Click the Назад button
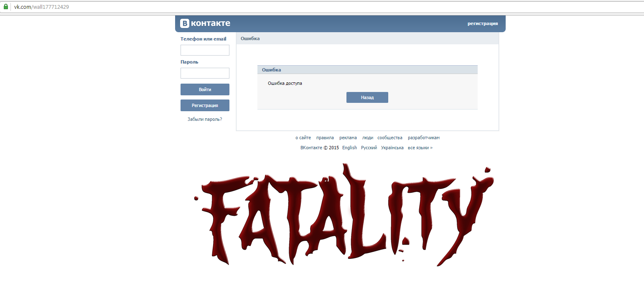Image resolution: width=644 pixels, height=296 pixels. point(367,97)
